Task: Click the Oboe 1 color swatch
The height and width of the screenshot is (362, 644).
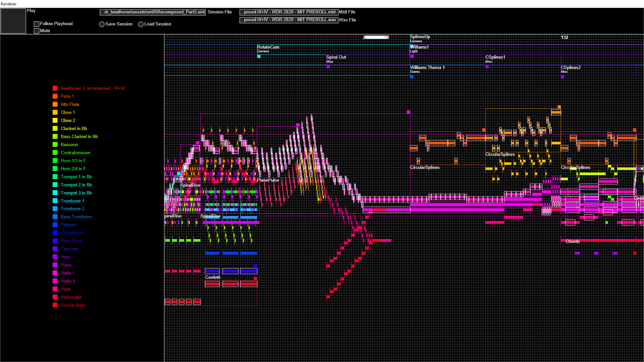Action: click(x=55, y=112)
